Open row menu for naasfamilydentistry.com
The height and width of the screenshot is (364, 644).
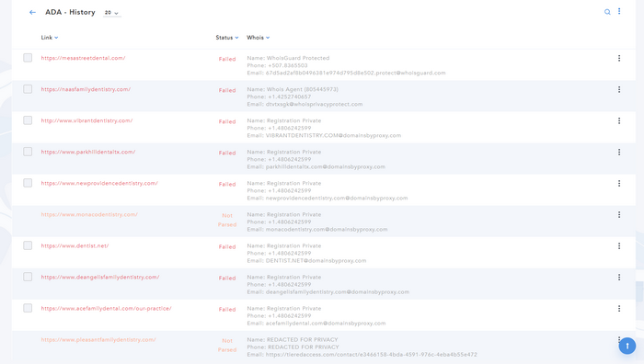[619, 89]
